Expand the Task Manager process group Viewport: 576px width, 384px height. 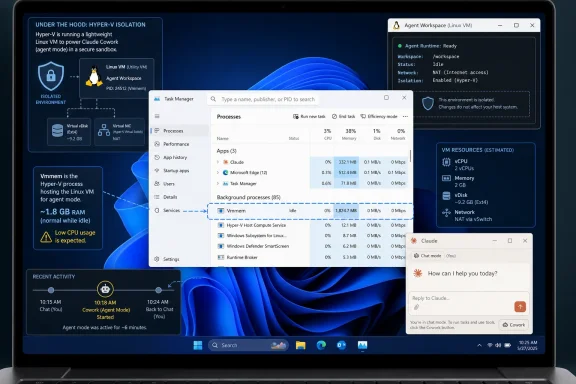pyautogui.click(x=218, y=183)
